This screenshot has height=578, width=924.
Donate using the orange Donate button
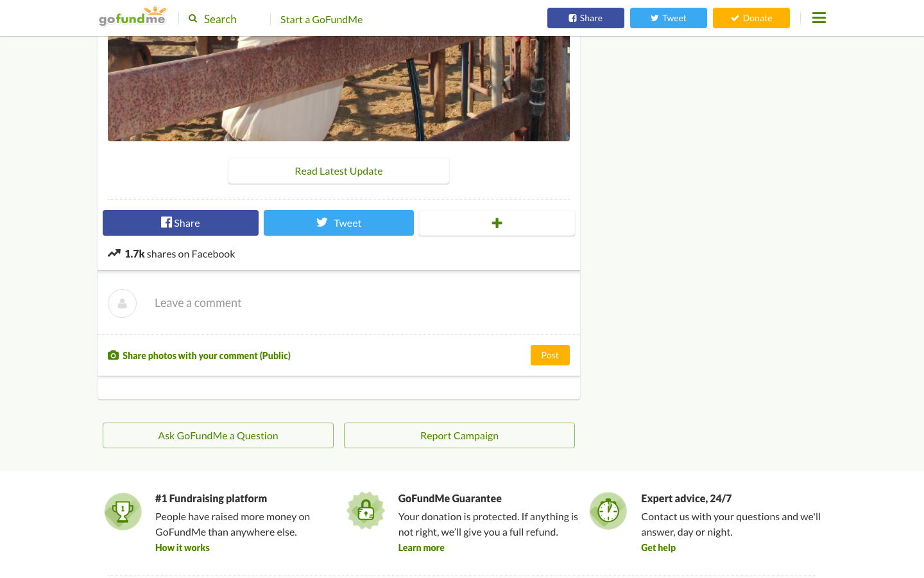(751, 18)
